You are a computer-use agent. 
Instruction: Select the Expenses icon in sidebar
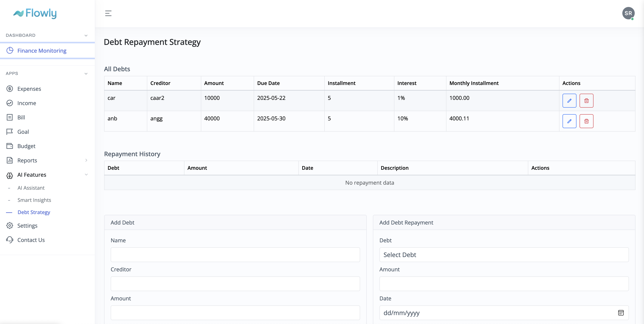(9, 89)
